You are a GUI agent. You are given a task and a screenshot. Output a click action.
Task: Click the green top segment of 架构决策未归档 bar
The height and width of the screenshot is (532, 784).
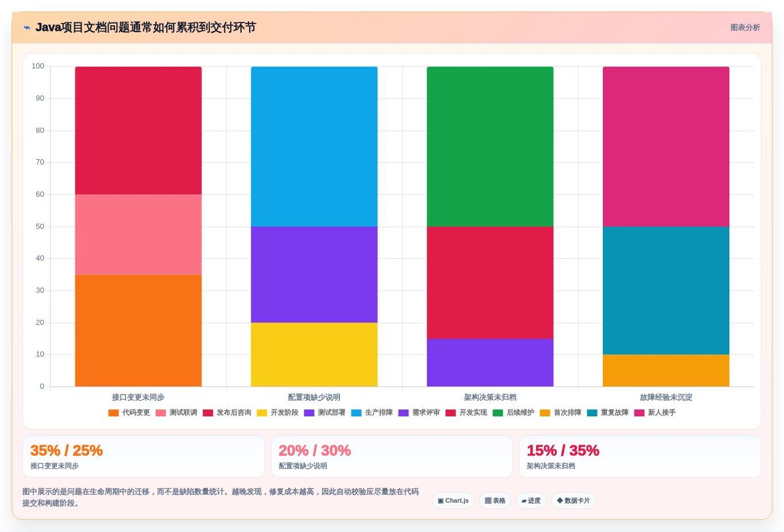490,147
